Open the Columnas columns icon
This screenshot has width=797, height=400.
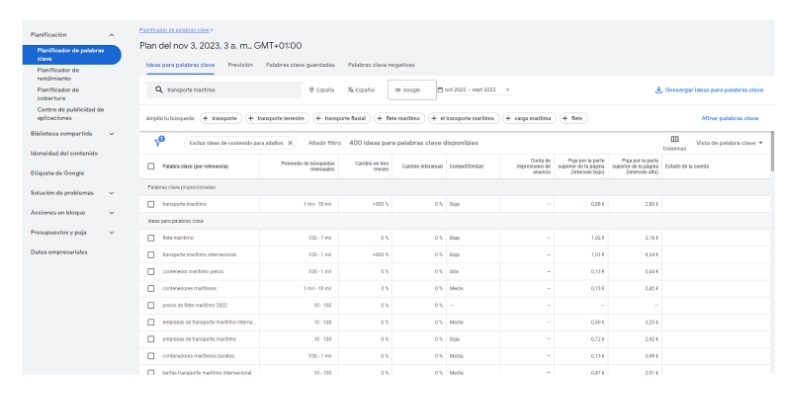[x=675, y=139]
